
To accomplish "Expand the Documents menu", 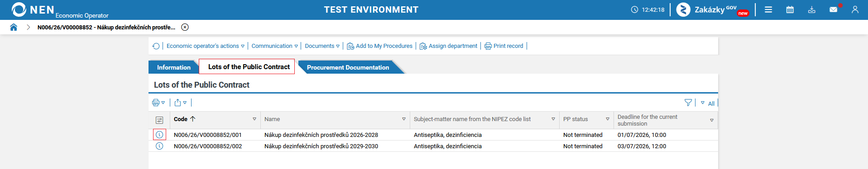I will (x=322, y=46).
